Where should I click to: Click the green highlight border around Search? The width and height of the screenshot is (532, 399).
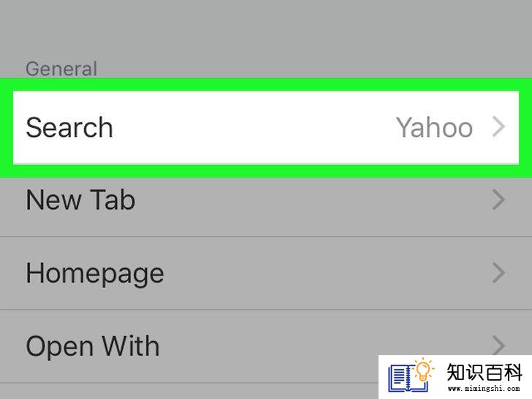tap(266, 85)
